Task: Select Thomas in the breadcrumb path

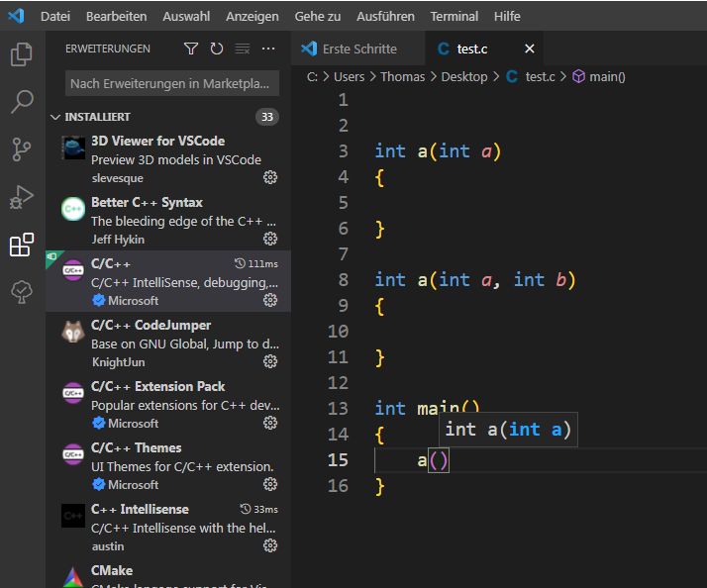Action: point(403,76)
